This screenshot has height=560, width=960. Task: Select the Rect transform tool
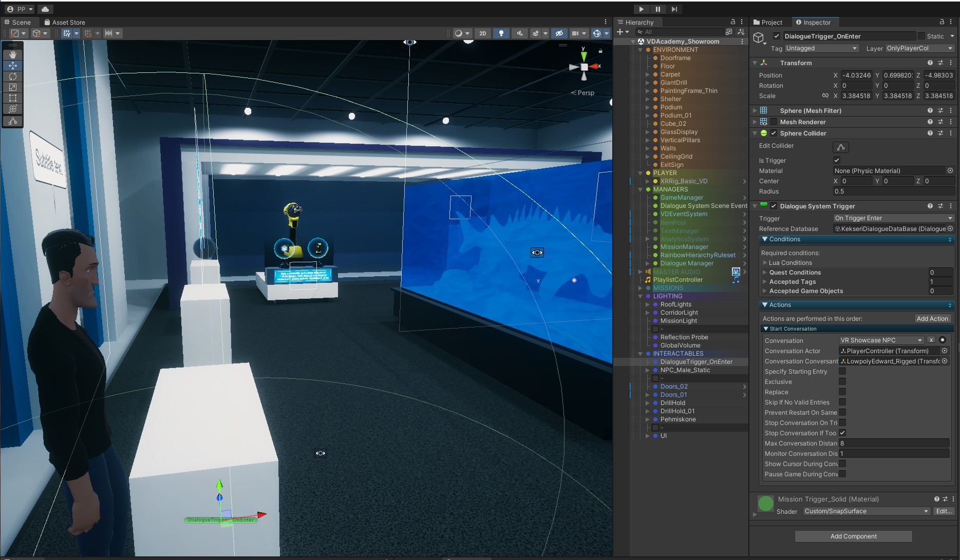tap(13, 98)
